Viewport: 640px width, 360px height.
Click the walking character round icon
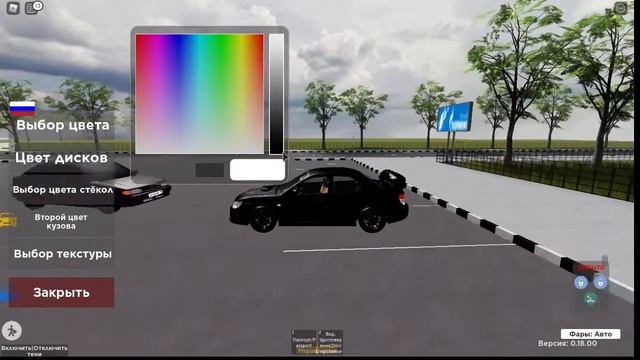12,331
